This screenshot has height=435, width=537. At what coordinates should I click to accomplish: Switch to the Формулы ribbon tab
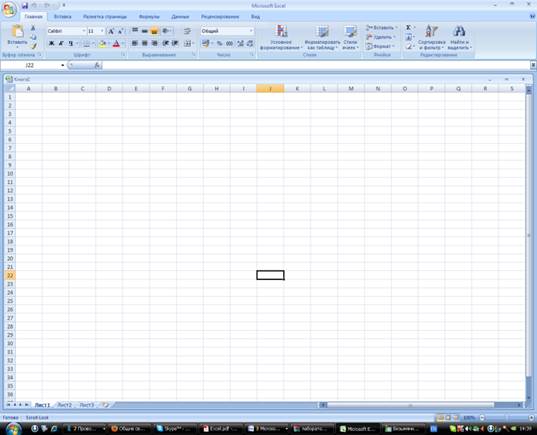pyautogui.click(x=149, y=16)
